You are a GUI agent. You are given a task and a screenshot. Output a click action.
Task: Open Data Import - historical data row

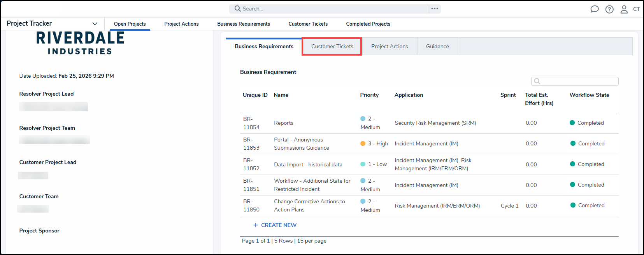click(308, 164)
